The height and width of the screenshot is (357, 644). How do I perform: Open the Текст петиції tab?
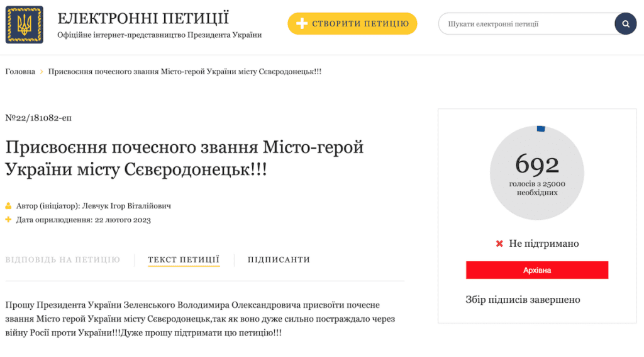[184, 259]
